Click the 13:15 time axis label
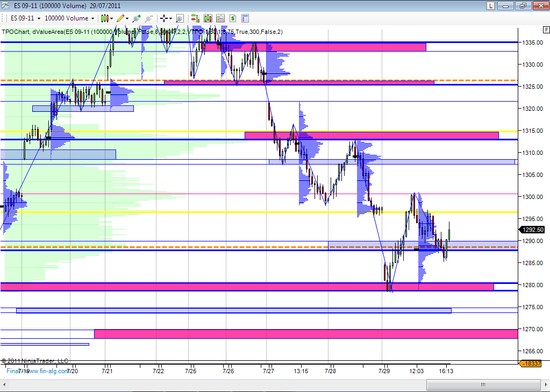Screen dimensions: 550x392 pos(301,370)
